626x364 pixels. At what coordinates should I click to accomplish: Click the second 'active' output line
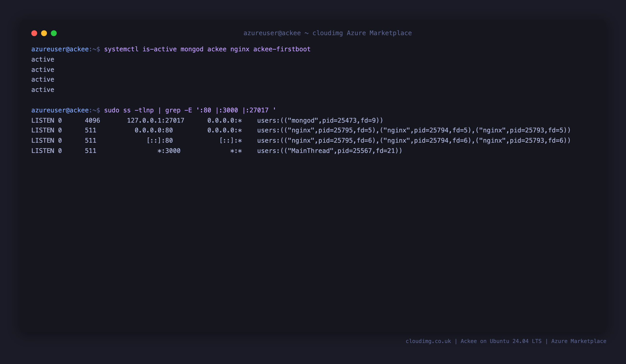coord(43,69)
